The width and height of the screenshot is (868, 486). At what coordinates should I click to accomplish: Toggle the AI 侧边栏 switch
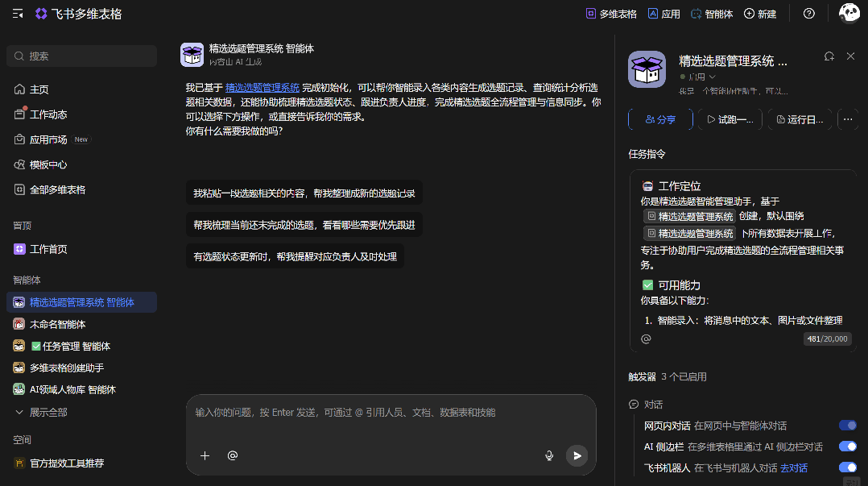pos(848,447)
